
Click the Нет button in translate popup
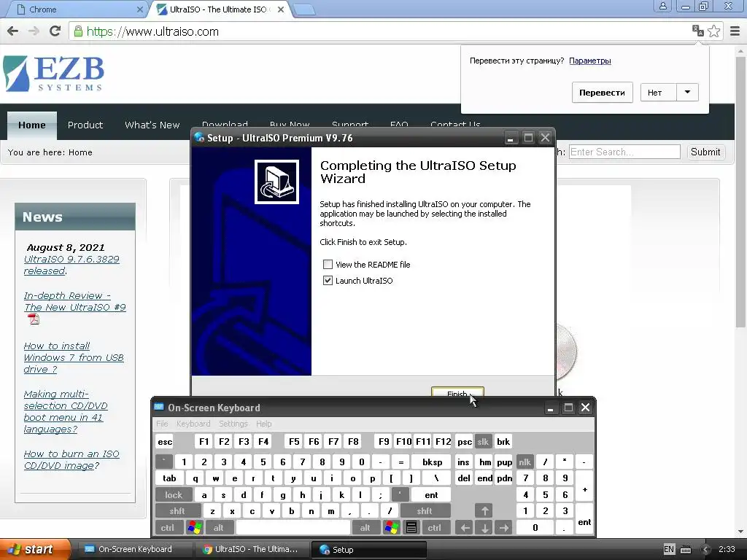[659, 93]
